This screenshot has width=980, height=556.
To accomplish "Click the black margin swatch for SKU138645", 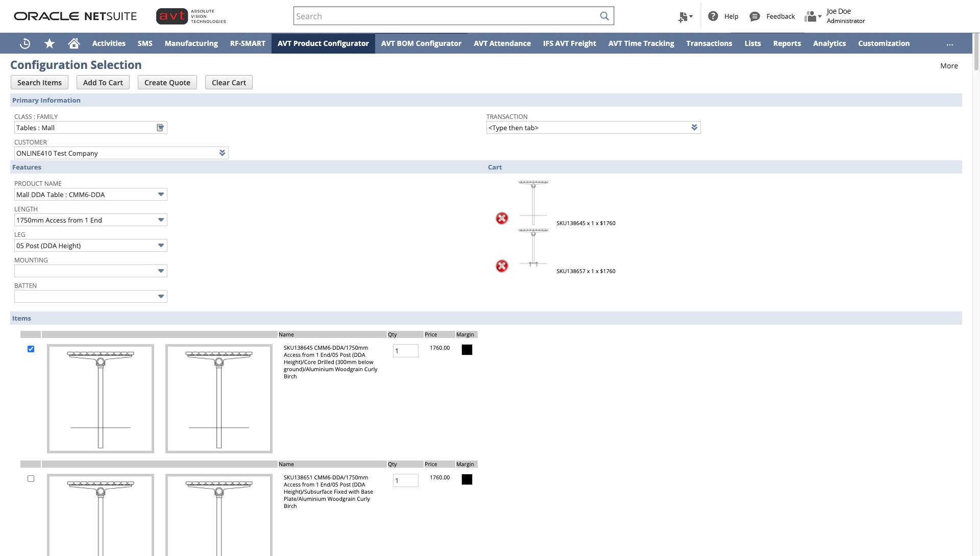I will pos(467,350).
